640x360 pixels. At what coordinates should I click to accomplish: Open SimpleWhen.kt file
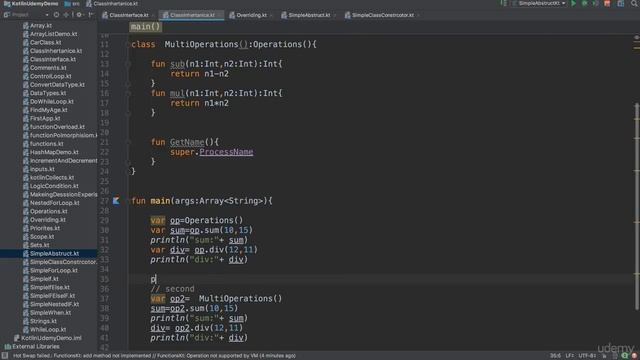(x=47, y=313)
